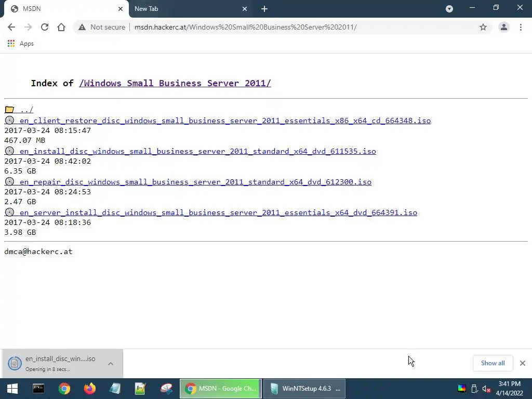Click the 6.35 GB file size text
The height and width of the screenshot is (399, 532).
pyautogui.click(x=20, y=171)
